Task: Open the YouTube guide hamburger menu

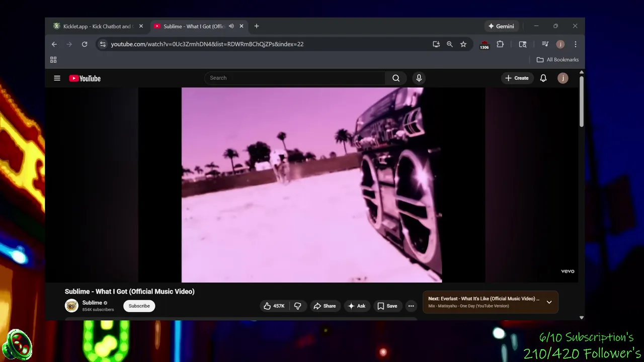Action: tap(57, 78)
